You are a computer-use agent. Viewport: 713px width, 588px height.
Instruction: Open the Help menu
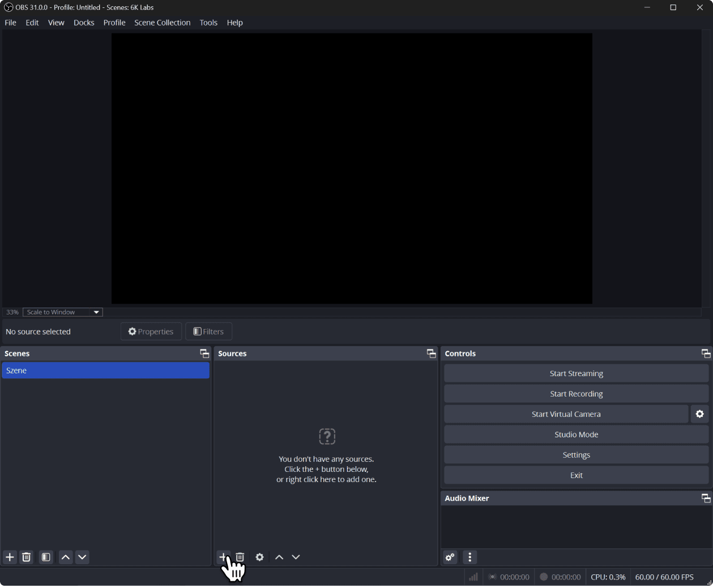[x=234, y=23]
